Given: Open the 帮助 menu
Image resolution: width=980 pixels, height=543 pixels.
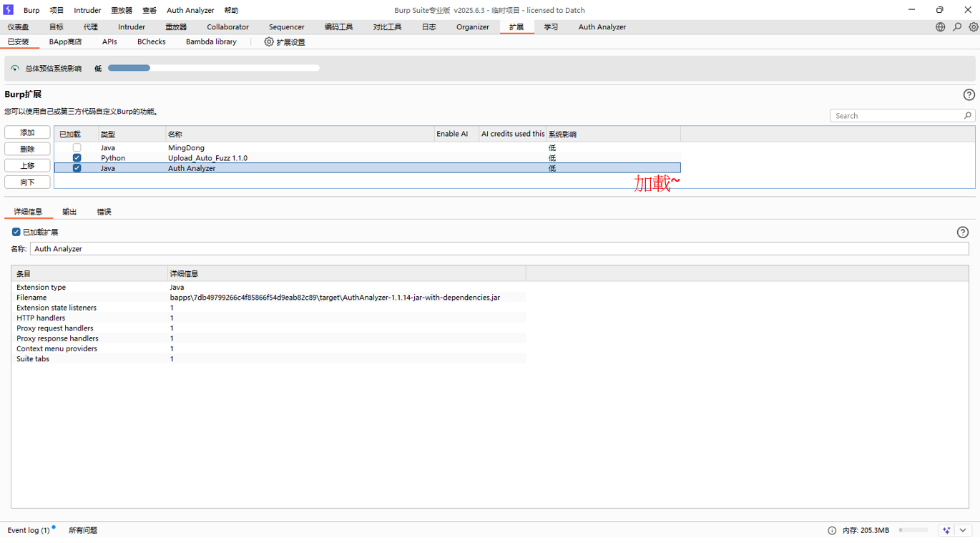Looking at the screenshot, I should click(x=231, y=10).
